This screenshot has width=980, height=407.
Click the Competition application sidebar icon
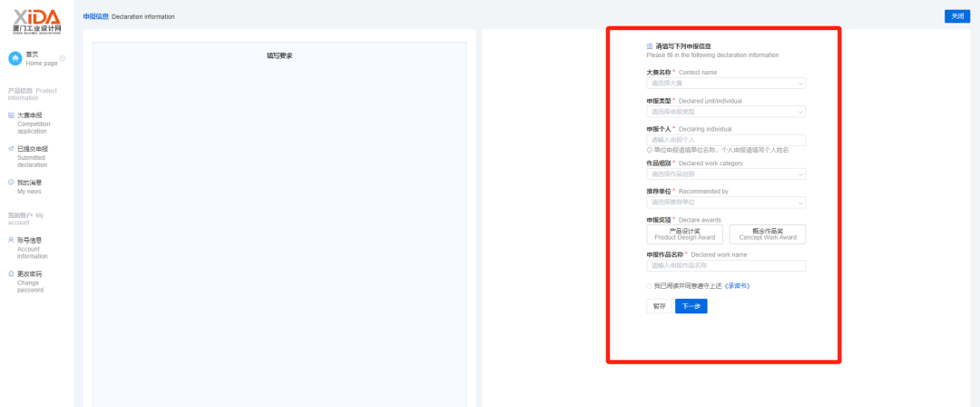[11, 115]
